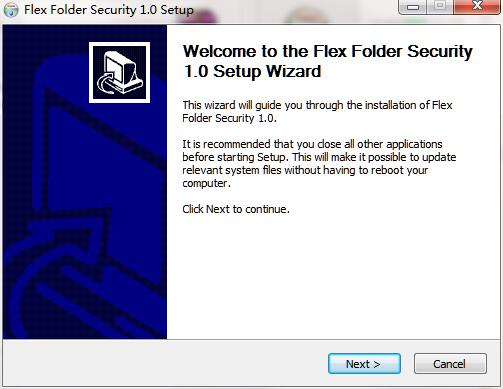Image resolution: width=503 pixels, height=389 pixels.
Task: Click the computer installer icon in the blue banner
Action: (119, 72)
